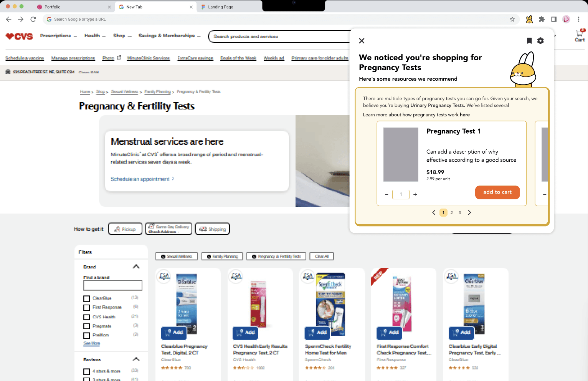This screenshot has width=588, height=381.
Task: Add SpermCheck Fertility Home Test
Action: coord(317,332)
